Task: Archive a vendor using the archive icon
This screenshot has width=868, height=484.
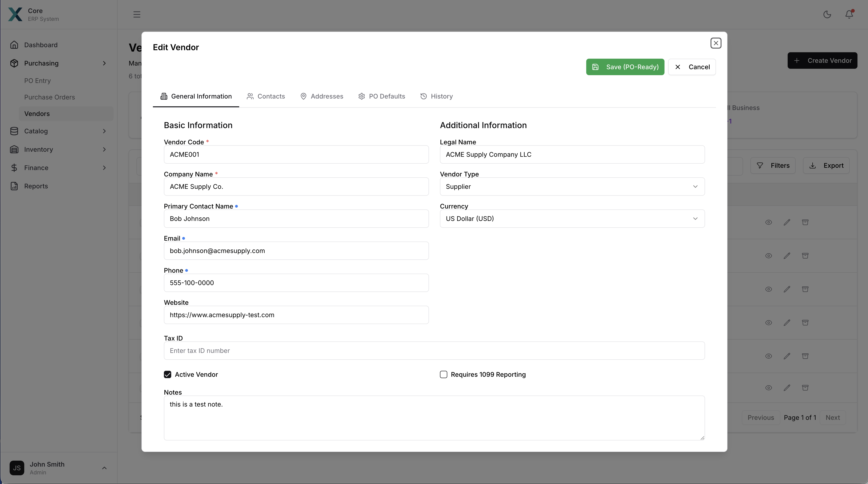Action: [x=805, y=222]
